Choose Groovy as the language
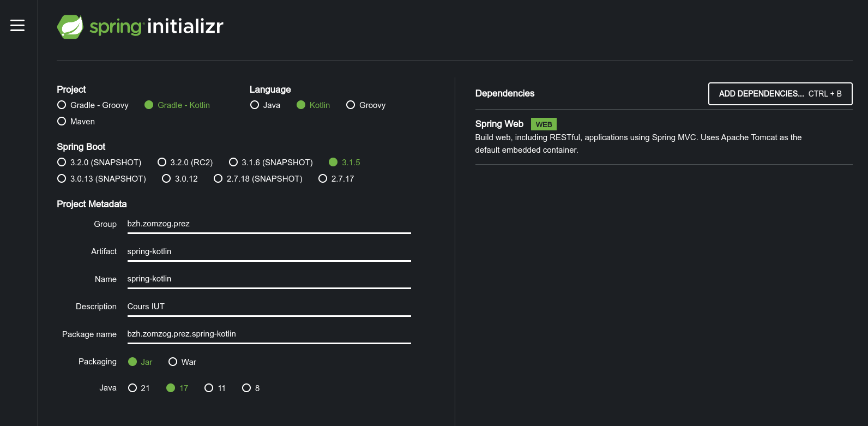This screenshot has width=868, height=426. click(366, 105)
